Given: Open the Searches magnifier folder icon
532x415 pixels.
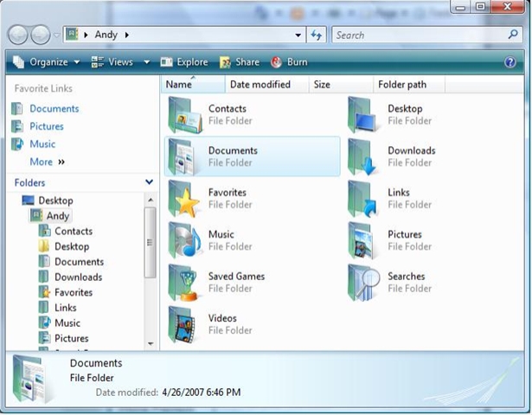Looking at the screenshot, I should [x=363, y=283].
